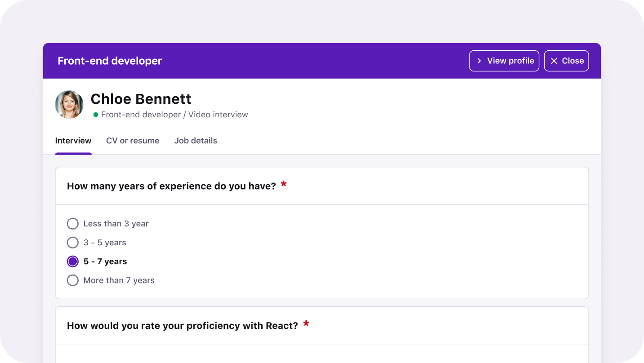Click Chloe Bennett's avatar photo
644x363 pixels.
[69, 104]
